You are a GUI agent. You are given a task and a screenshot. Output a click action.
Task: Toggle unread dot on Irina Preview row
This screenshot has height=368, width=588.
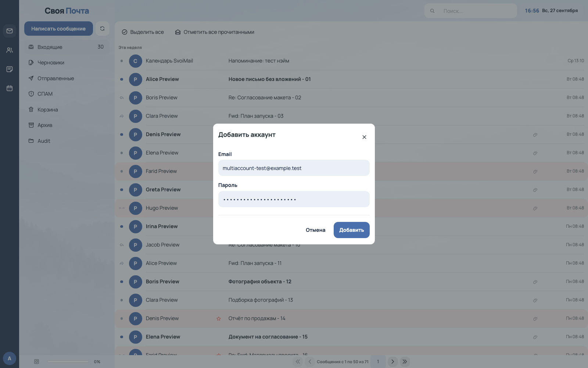coord(122,227)
